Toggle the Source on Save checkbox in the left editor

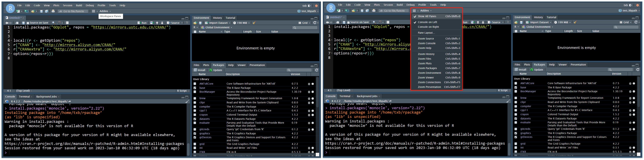coord(28,23)
